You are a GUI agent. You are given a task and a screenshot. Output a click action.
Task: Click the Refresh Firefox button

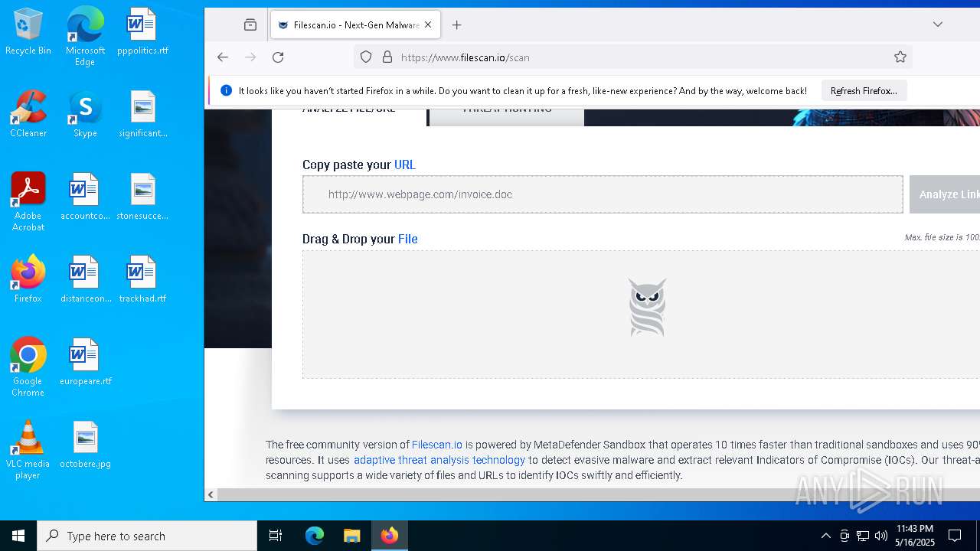(x=864, y=90)
